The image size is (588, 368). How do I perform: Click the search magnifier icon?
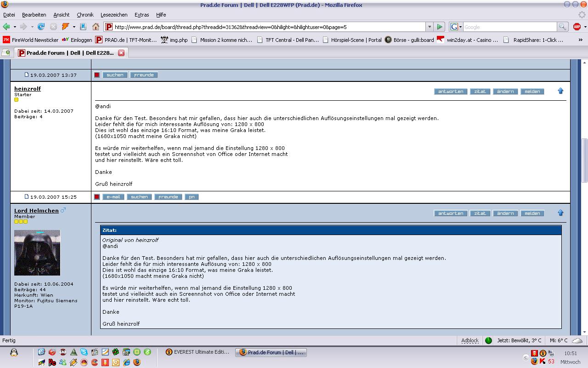(x=562, y=27)
